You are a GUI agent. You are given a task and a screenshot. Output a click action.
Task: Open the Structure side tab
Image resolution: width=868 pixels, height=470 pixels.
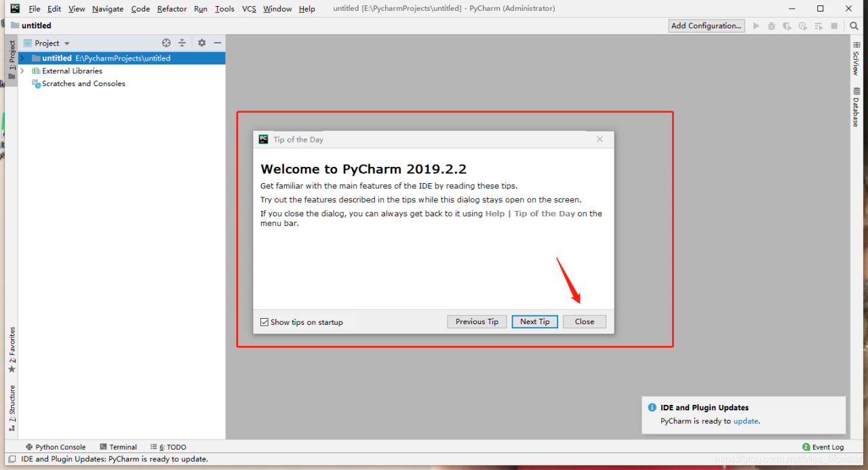12,409
